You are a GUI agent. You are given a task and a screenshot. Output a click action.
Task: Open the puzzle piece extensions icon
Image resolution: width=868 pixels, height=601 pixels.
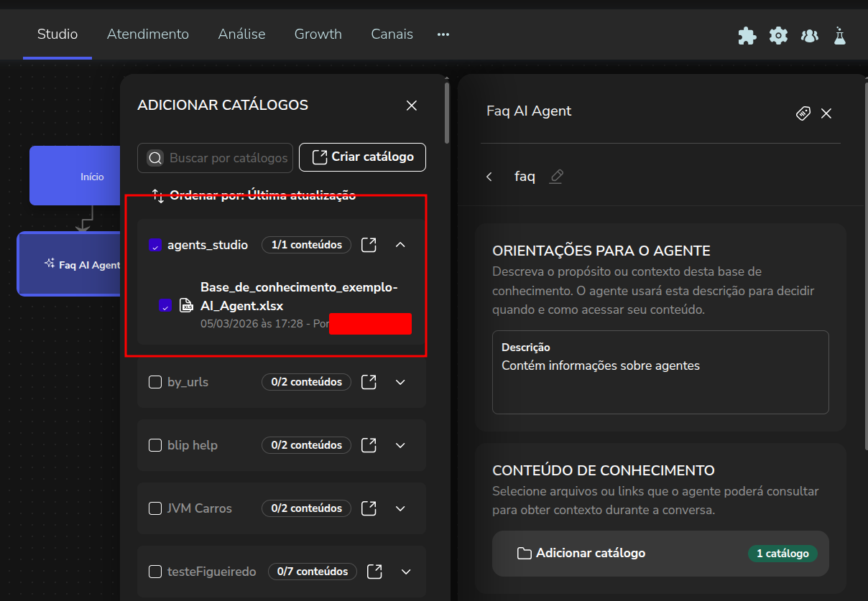point(747,35)
